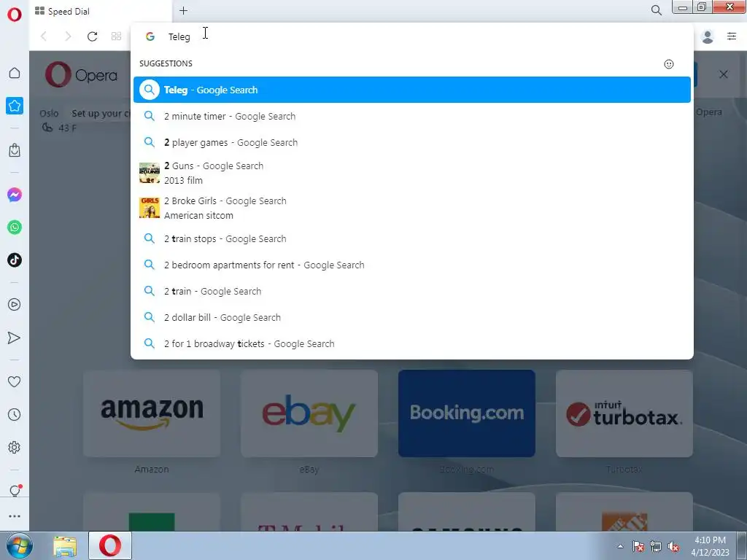Open the taskbar clock showing 4:10 PM
Image resolution: width=747 pixels, height=560 pixels.
[710, 546]
